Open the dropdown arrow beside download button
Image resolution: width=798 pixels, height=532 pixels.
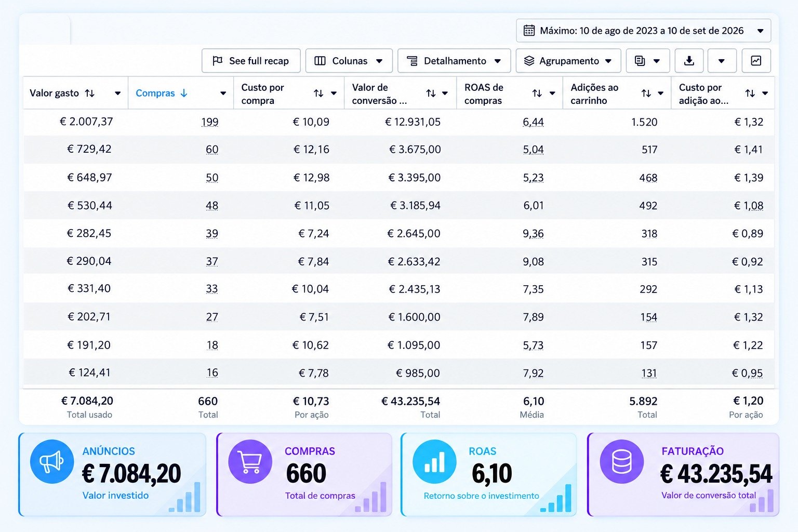(x=721, y=61)
